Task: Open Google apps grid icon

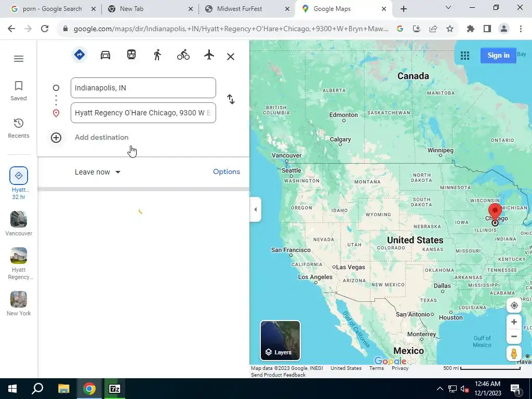Action: point(465,55)
